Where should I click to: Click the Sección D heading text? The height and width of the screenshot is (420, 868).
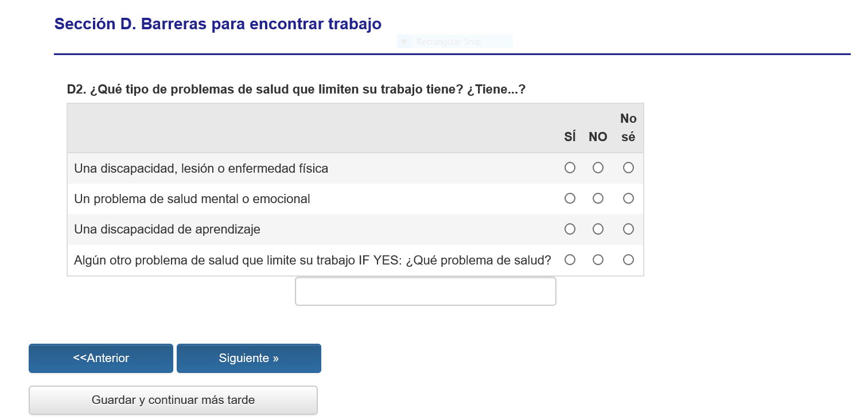point(217,24)
